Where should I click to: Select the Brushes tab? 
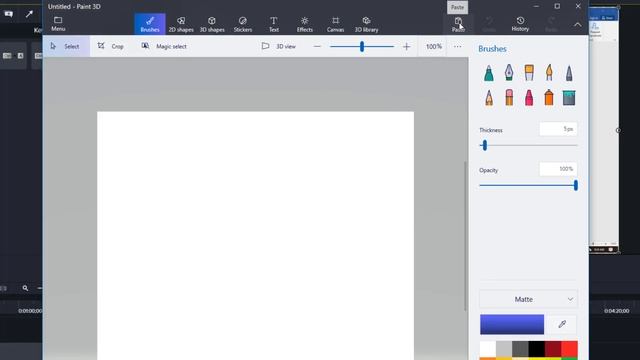pos(150,24)
